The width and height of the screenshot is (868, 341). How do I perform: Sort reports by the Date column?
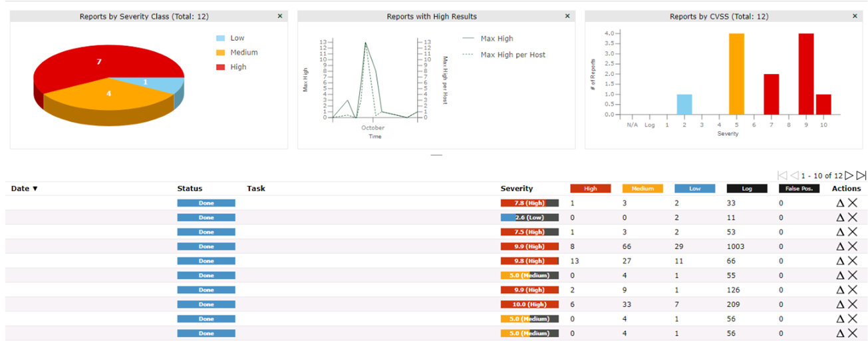click(25, 188)
